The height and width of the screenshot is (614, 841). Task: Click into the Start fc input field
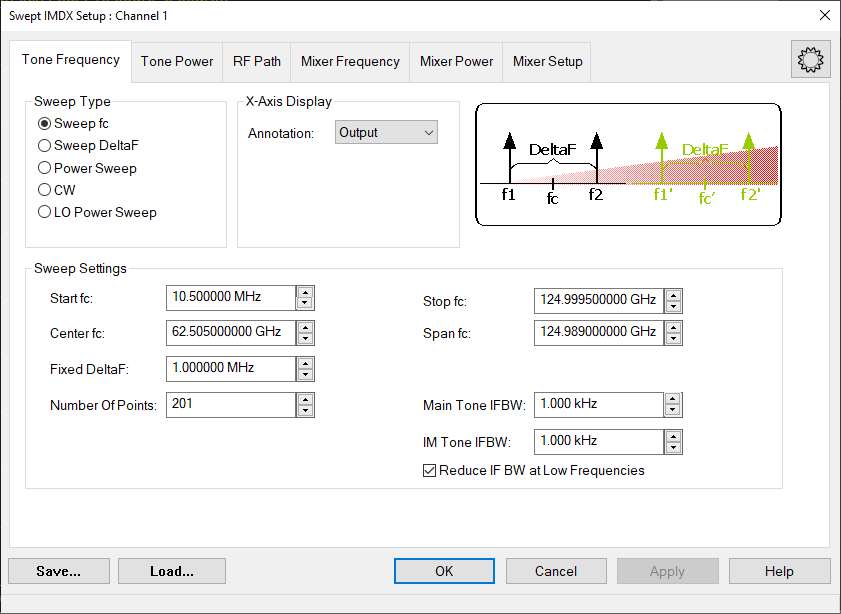(x=230, y=298)
